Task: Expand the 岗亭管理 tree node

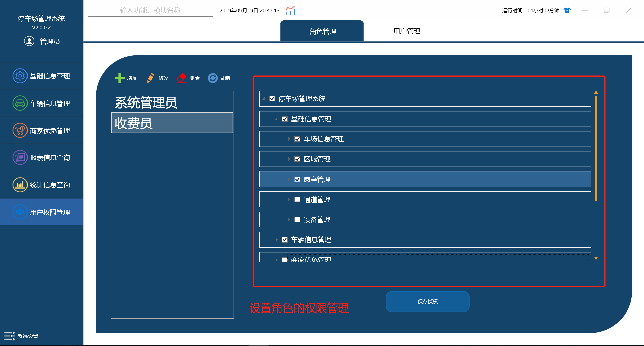Action: point(289,179)
